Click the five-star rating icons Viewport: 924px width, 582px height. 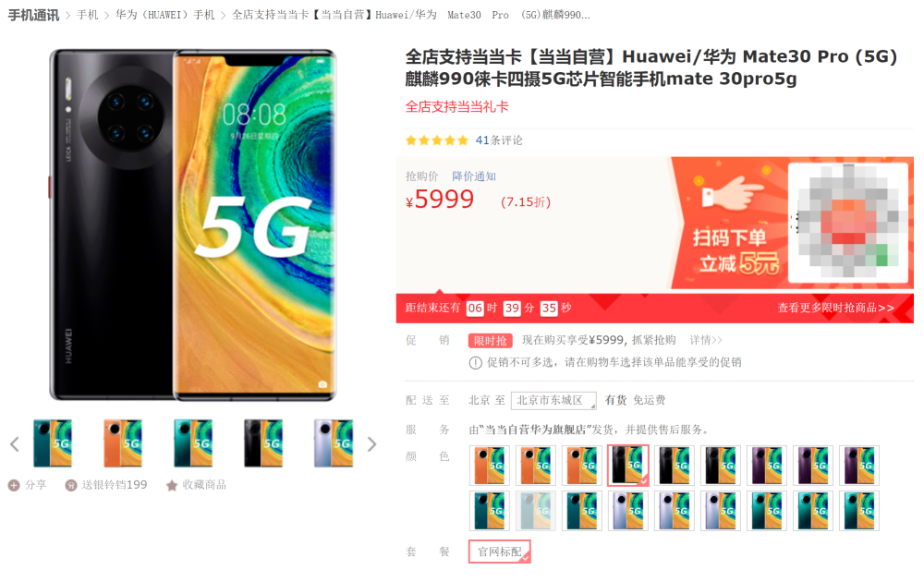point(437,140)
